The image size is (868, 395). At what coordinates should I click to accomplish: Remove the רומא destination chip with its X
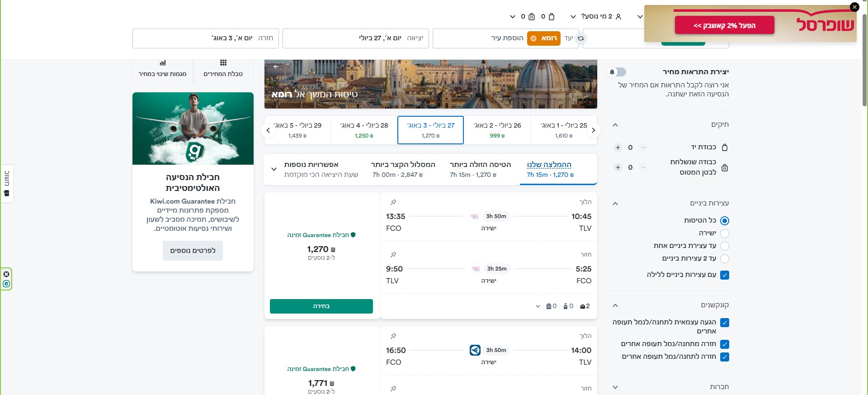533,38
